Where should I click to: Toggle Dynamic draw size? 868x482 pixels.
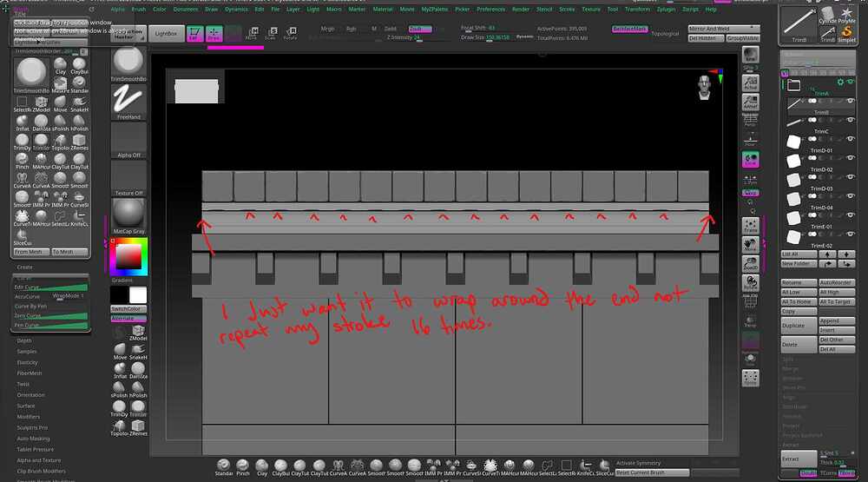coord(525,36)
